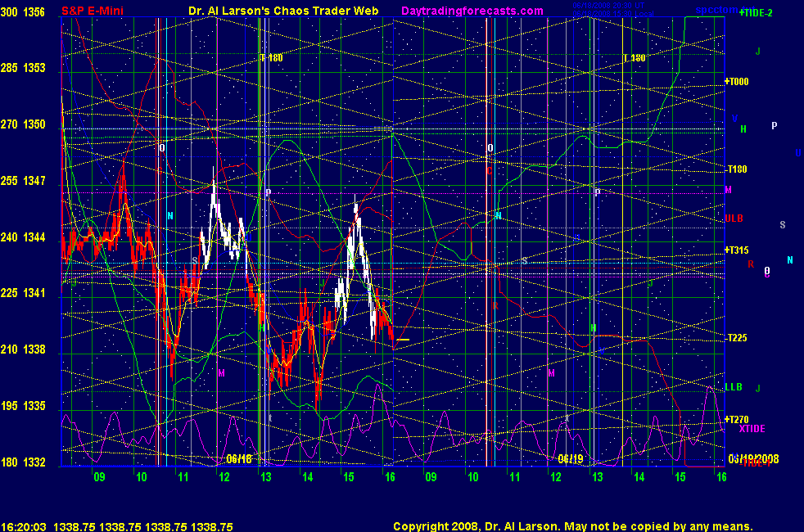Click the 210 1338 price axis label
Screen dimensions: 804x532
23,349
